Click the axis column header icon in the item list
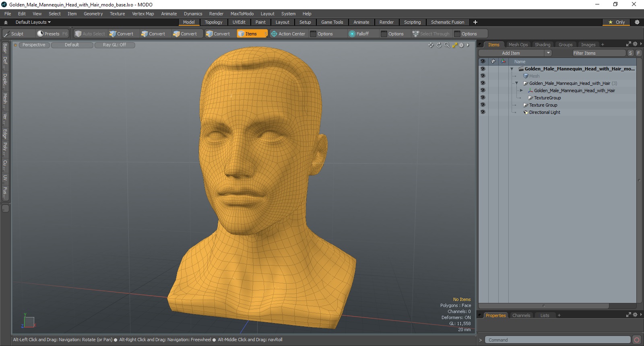Image resolution: width=644 pixels, height=346 pixels. 503,61
